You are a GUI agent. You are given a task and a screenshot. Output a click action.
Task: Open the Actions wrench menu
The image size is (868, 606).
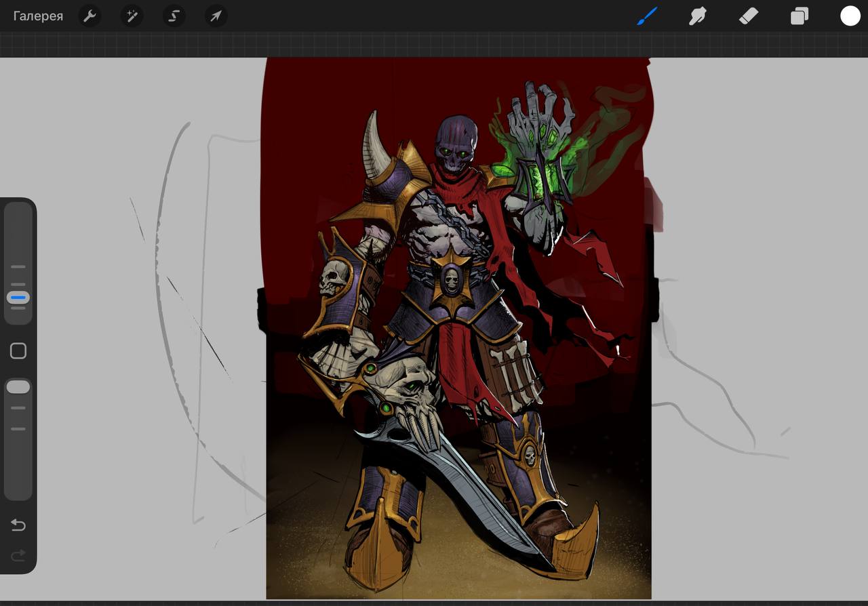point(90,16)
